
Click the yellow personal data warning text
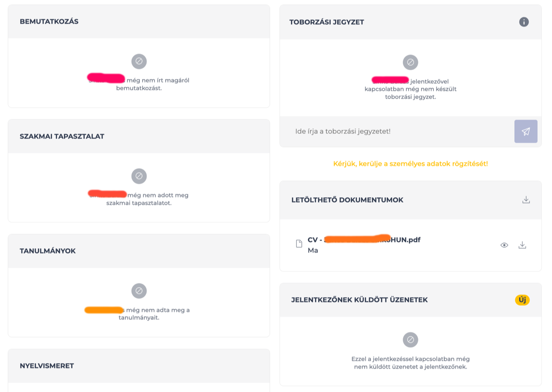pos(411,164)
